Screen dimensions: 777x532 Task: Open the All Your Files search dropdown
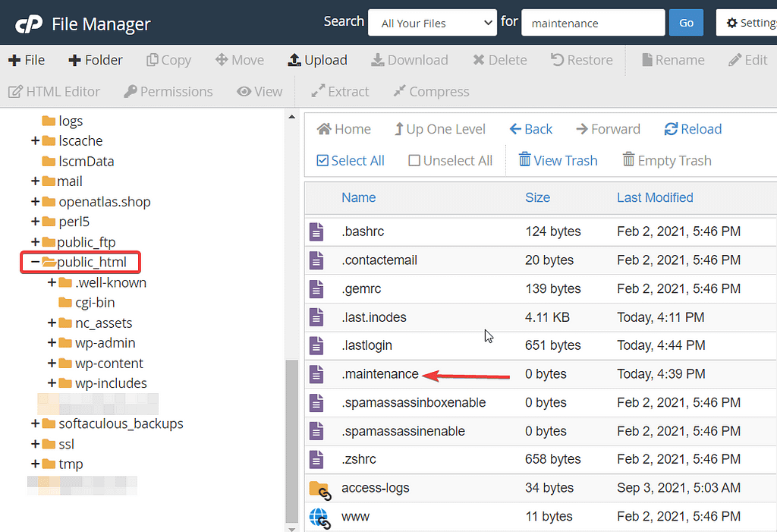(x=432, y=22)
